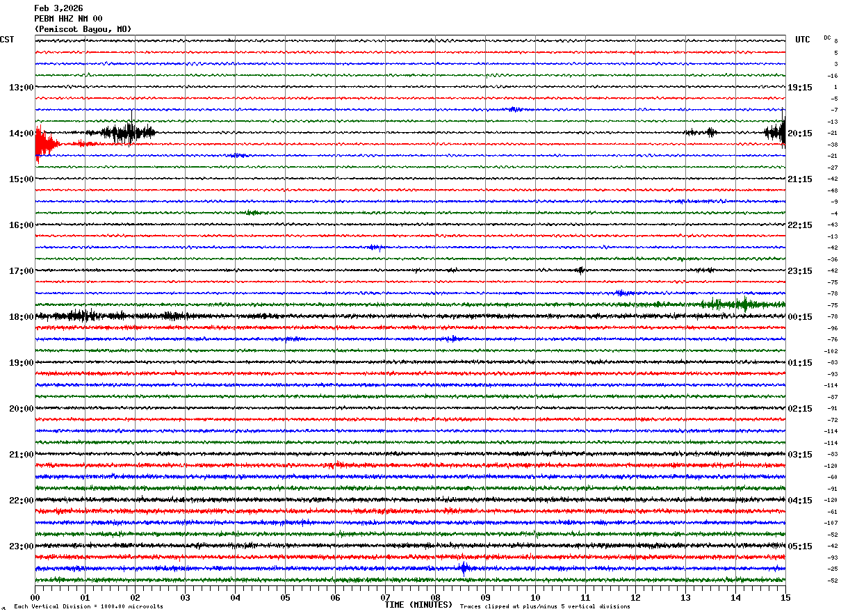Viewport: 841px width, 616px height.
Task: Click minute tick label 08 on x-axis
Action: [x=435, y=597]
